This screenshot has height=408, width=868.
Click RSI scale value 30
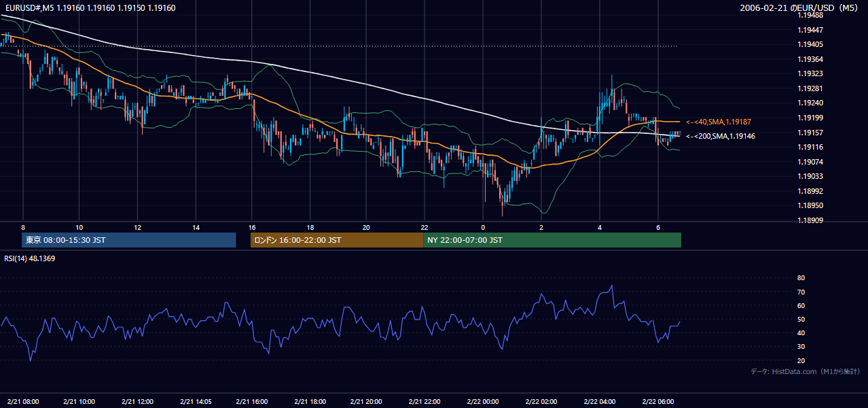point(801,347)
